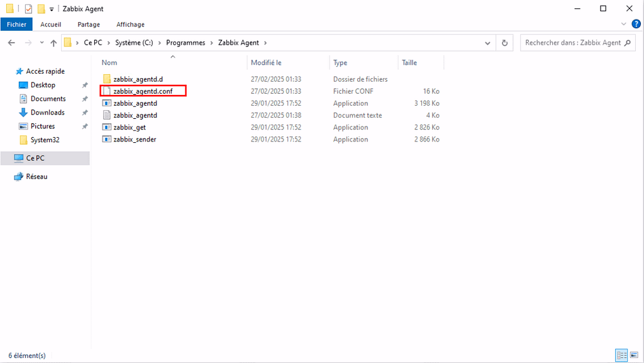644x363 pixels.
Task: Click the Back navigation arrow
Action: coord(11,43)
